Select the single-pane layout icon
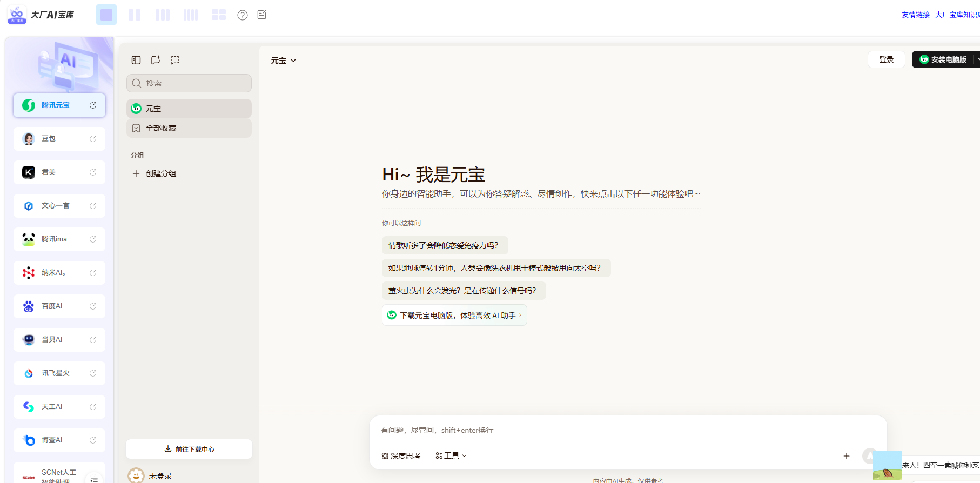The width and height of the screenshot is (980, 483). click(106, 15)
